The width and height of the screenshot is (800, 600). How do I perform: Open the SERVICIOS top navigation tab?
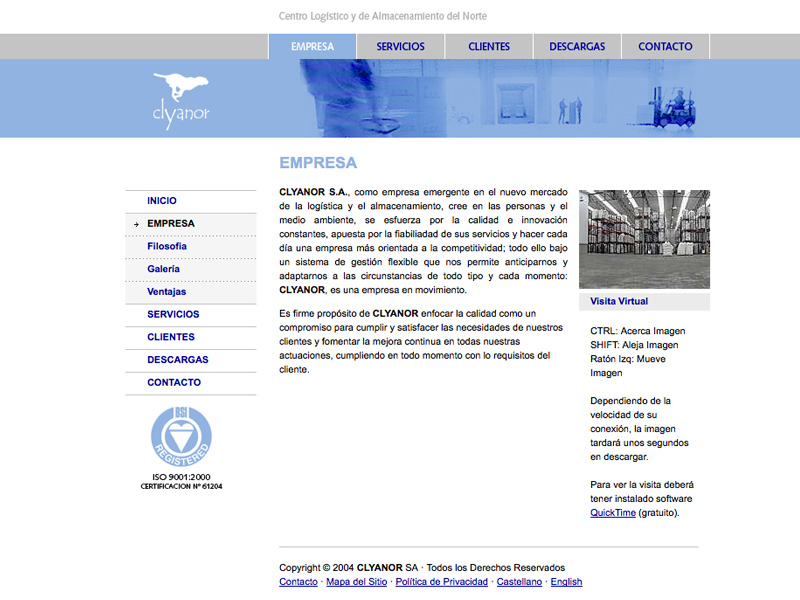coord(400,47)
